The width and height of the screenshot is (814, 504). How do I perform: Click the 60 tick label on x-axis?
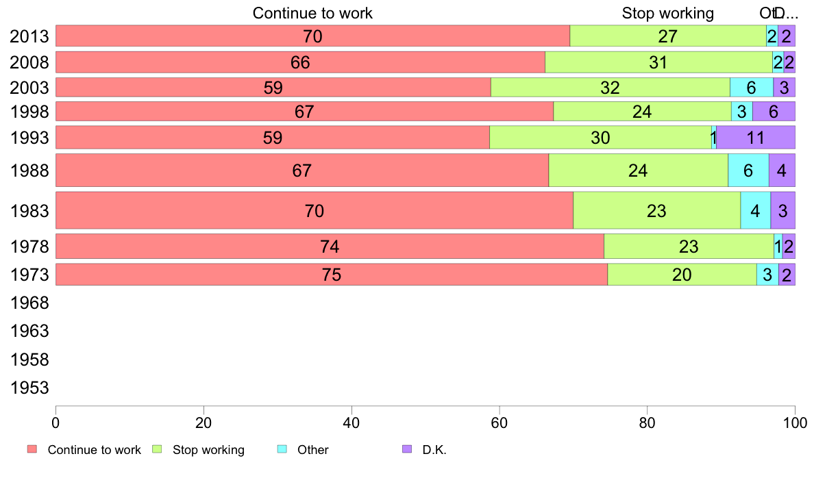pos(500,423)
